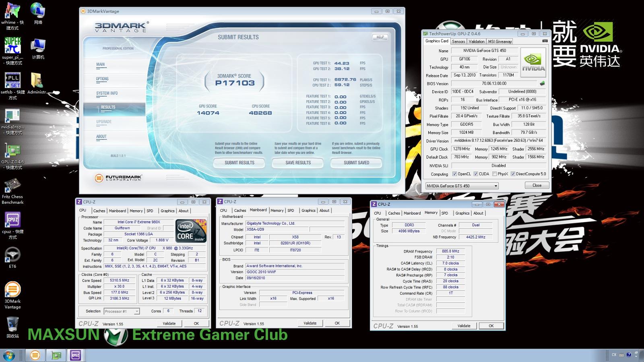The height and width of the screenshot is (362, 644).
Task: Click the SUBMIT SAVED button
Action: pos(356,163)
